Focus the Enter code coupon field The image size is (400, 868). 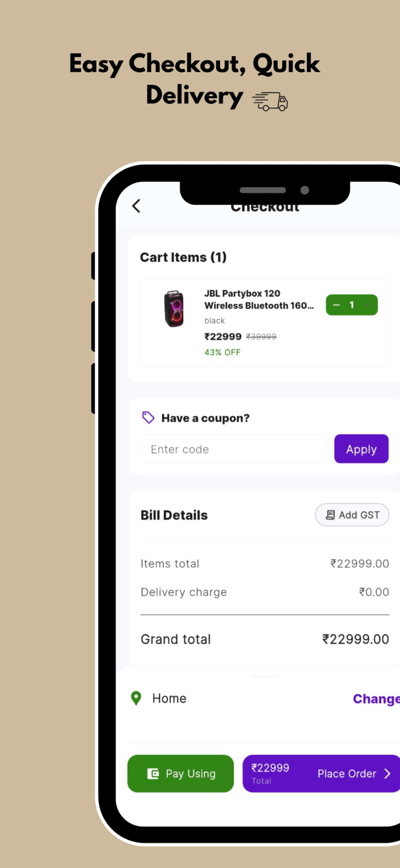(235, 449)
